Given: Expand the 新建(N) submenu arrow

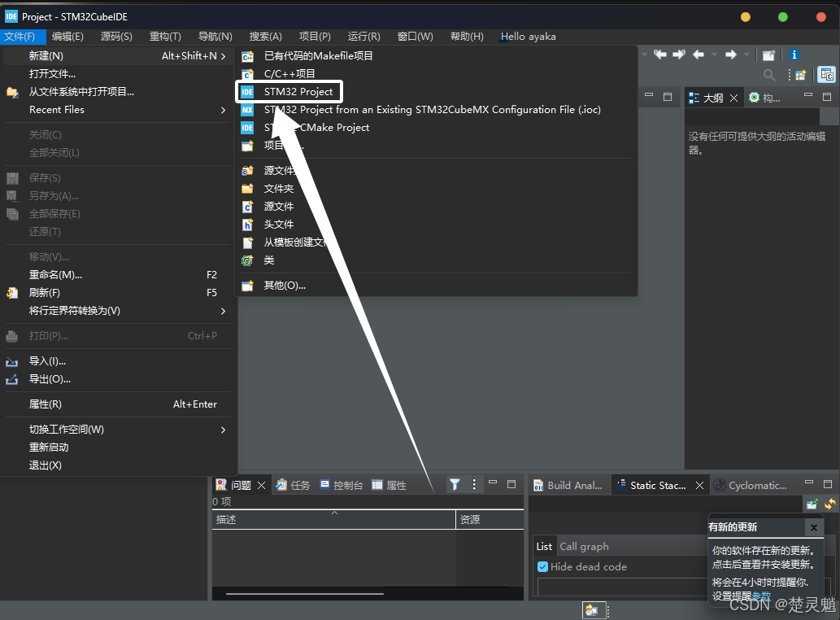Looking at the screenshot, I should 224,55.
